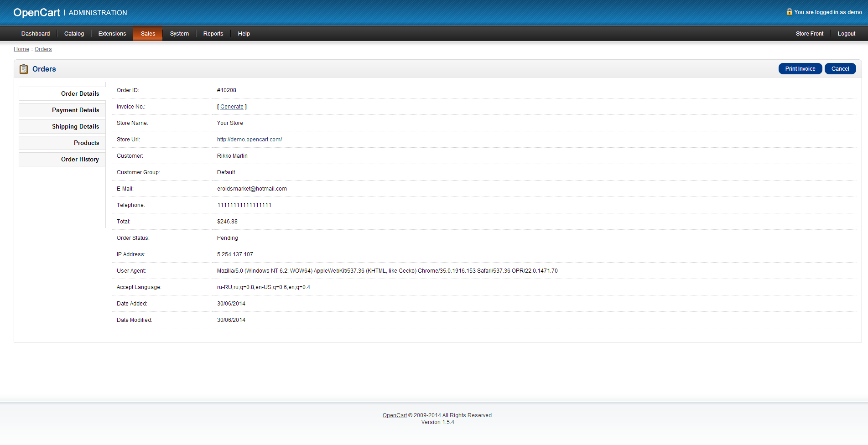Select the Order Details tab
Image resolution: width=868 pixels, height=445 pixels.
(62, 93)
